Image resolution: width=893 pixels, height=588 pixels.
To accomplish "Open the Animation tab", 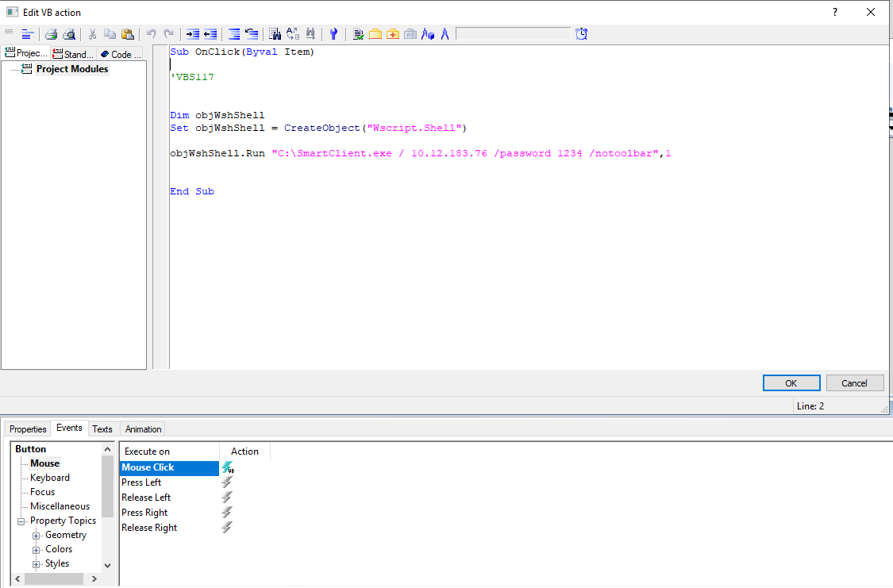I will tap(143, 429).
